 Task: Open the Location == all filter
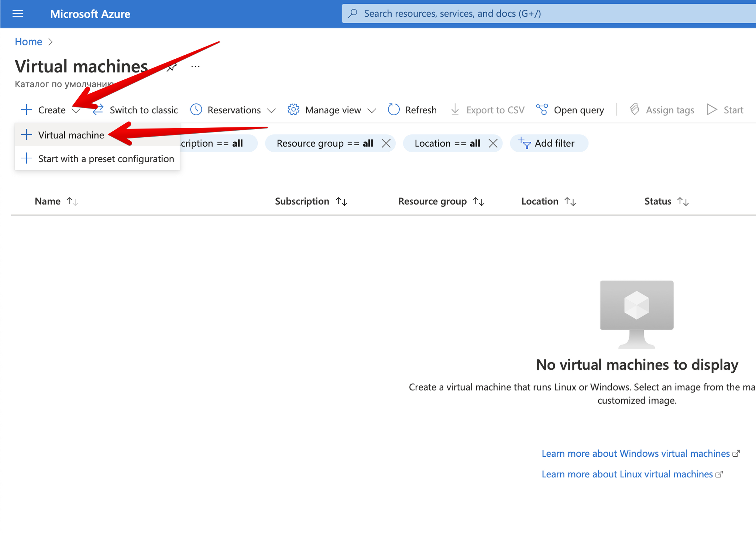447,143
